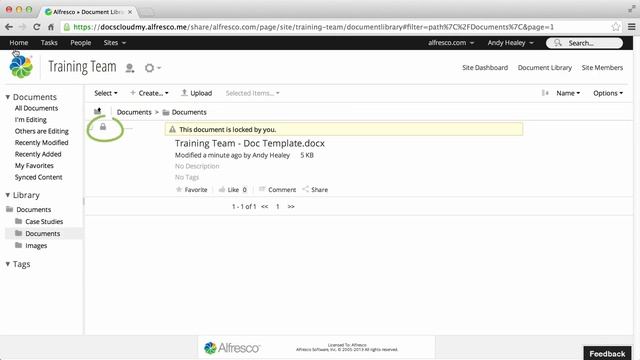The height and width of the screenshot is (360, 640).
Task: Filter by Others are Editing
Action: [42, 131]
